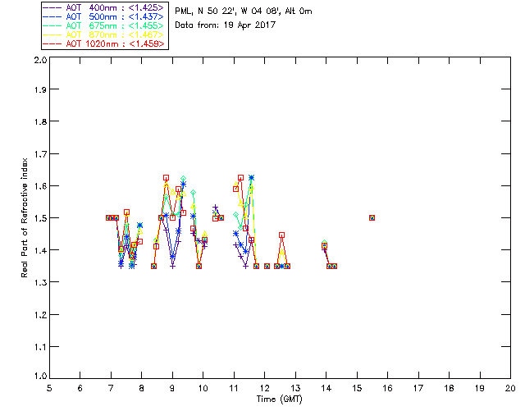Click the x-axis tick label 12
Screen dimensions: 525x420
264,388
